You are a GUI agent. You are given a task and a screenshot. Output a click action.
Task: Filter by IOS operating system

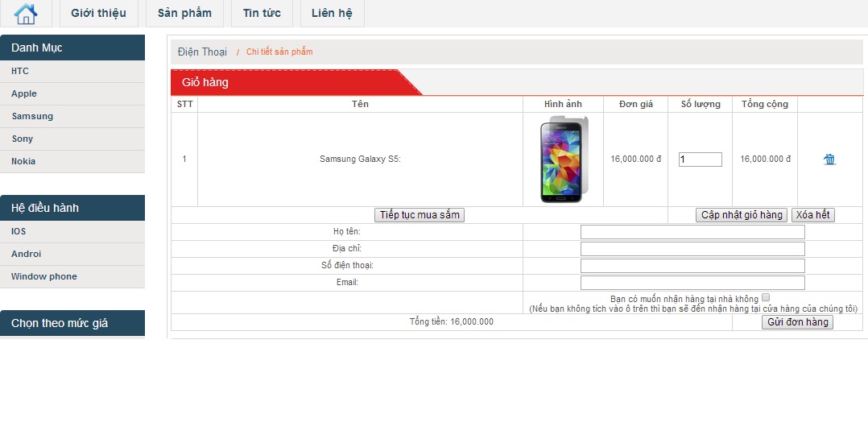click(x=72, y=232)
